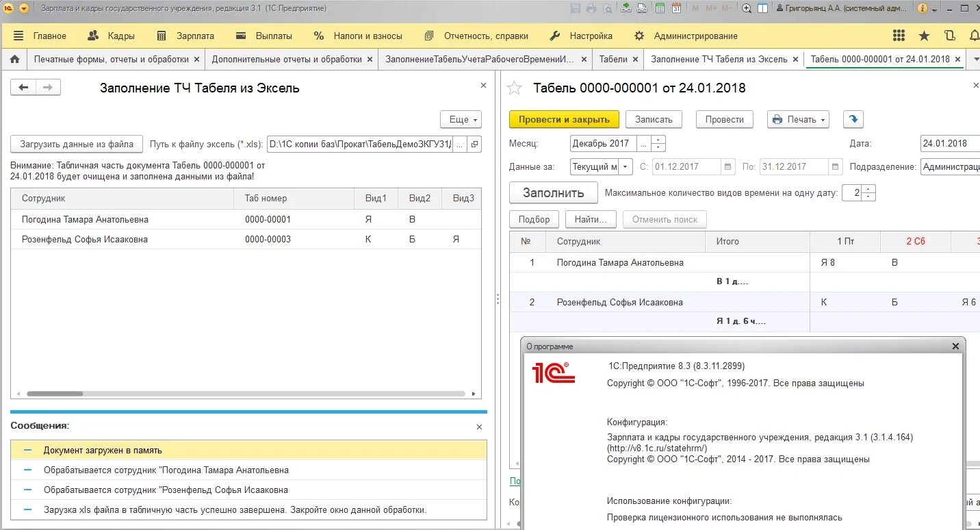Close the Сообщения messages panel
Screen dimensions: 980x530
(x=479, y=427)
